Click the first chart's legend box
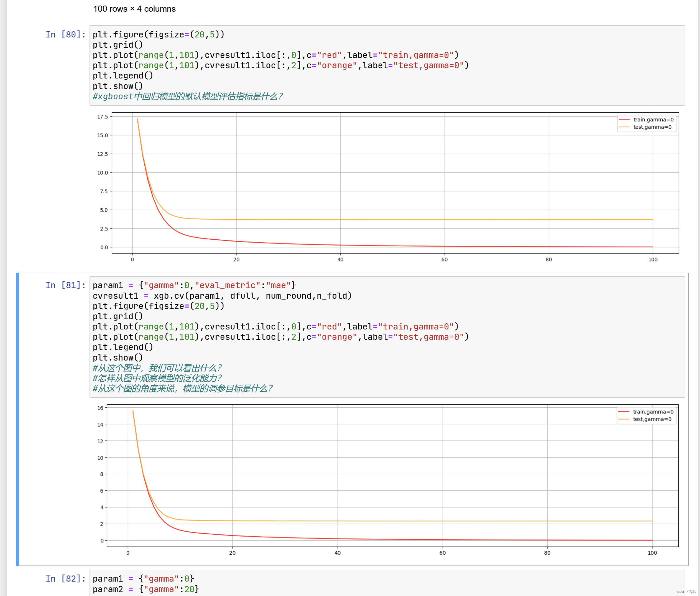 coord(647,123)
